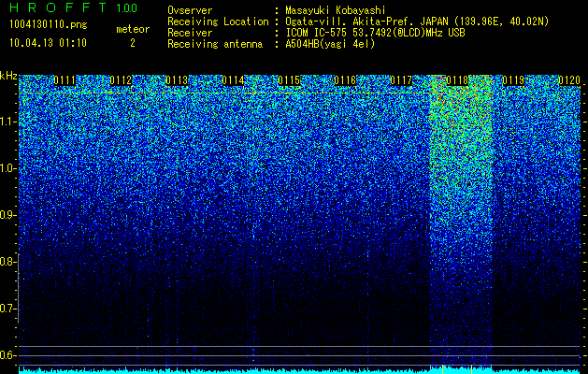Screen dimensions: 588x374
Task: Click the 0.6 frequency axis label
Action: coord(7,355)
